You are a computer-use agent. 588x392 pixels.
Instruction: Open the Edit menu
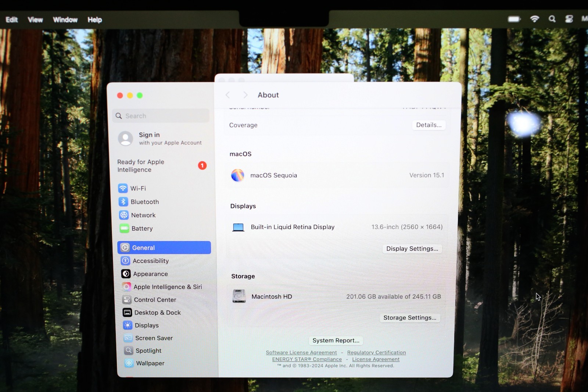point(12,19)
